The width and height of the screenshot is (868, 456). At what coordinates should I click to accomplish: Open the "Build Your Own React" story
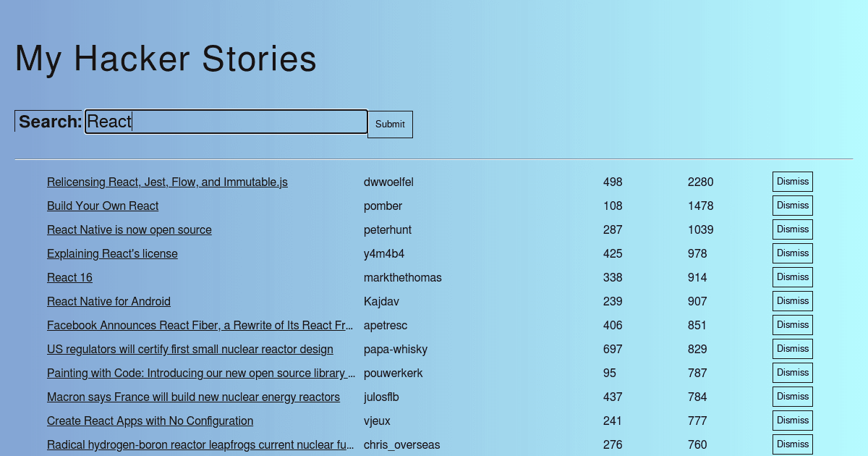click(103, 206)
